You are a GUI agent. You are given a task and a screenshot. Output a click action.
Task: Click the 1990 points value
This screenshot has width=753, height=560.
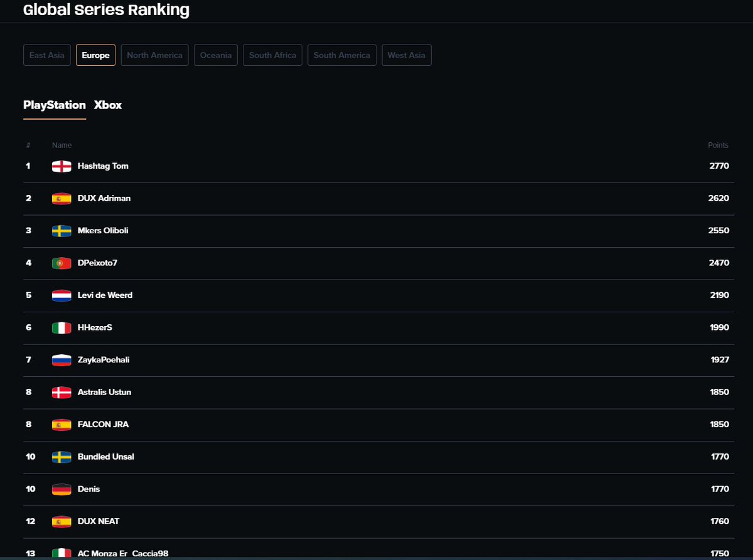(x=720, y=327)
